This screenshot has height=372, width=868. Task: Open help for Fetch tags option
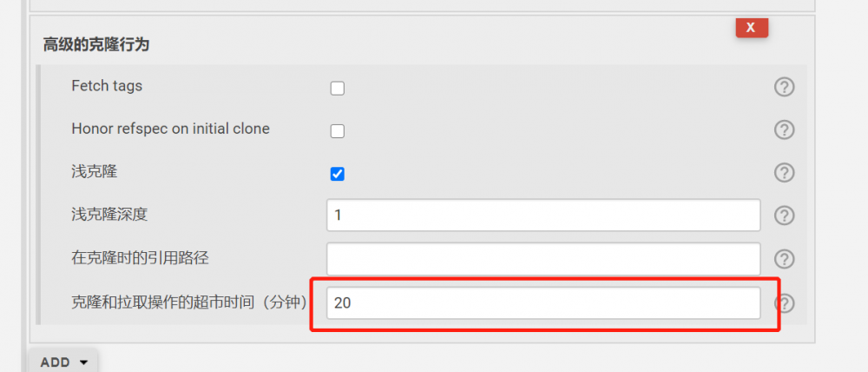(784, 87)
